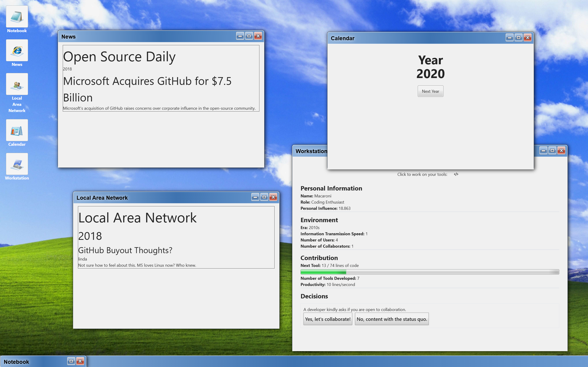Click Information Transmission Speed value

pyautogui.click(x=366, y=234)
